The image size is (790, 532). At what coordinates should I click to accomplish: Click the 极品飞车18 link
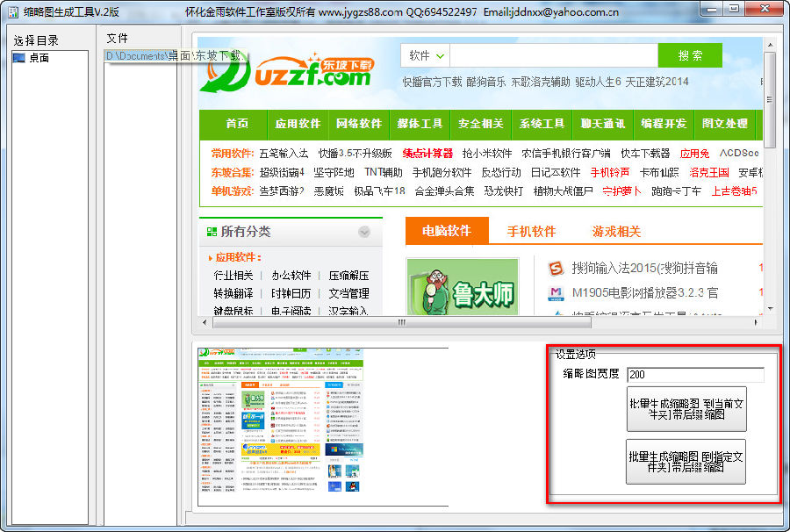click(379, 191)
